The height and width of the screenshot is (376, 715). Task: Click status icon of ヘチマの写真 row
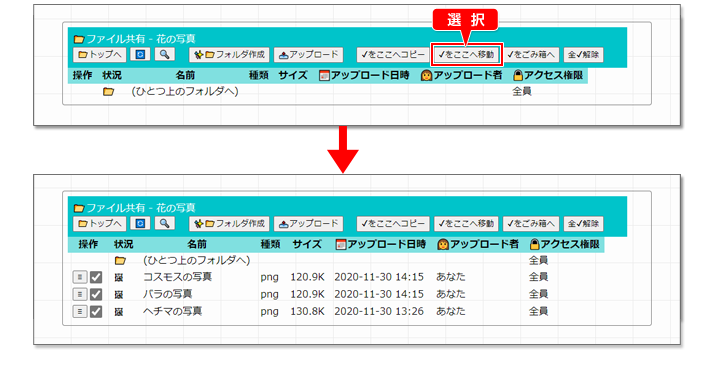tap(119, 312)
